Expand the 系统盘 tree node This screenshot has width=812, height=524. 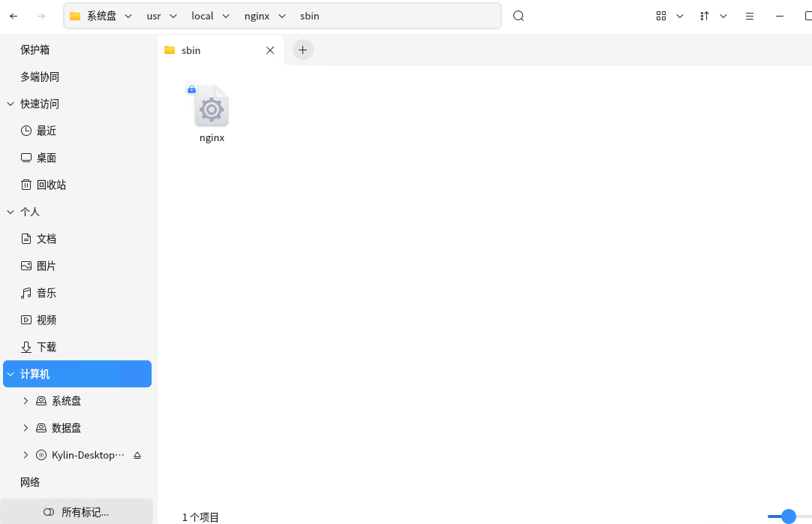click(x=26, y=401)
